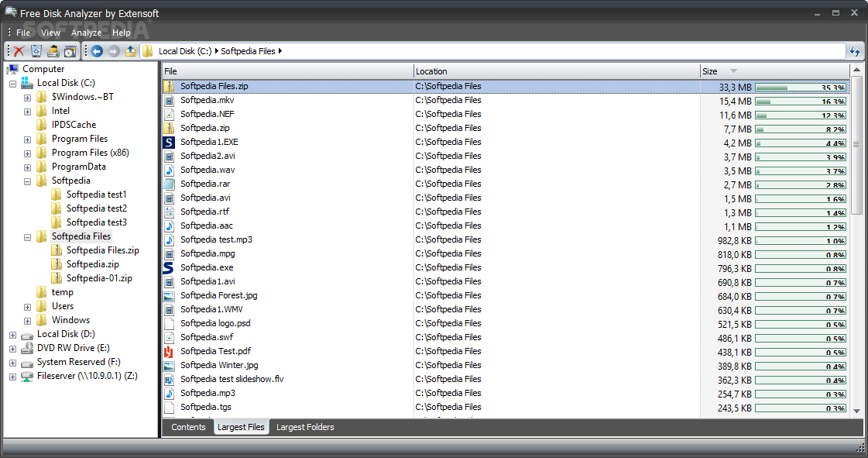
Task: Go back with the blue arrow
Action: 97,51
